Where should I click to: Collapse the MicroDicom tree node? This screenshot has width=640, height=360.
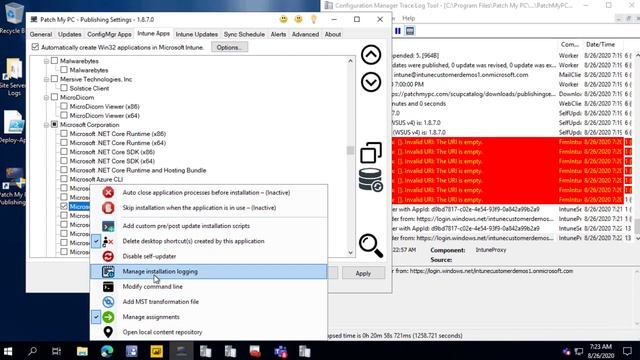point(46,98)
